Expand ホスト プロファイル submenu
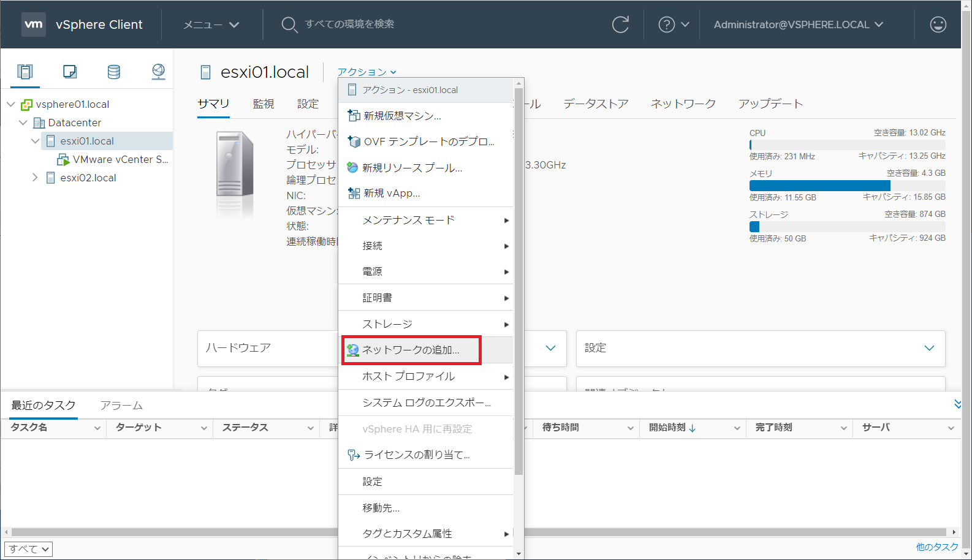Viewport: 972px width, 560px height. point(425,376)
